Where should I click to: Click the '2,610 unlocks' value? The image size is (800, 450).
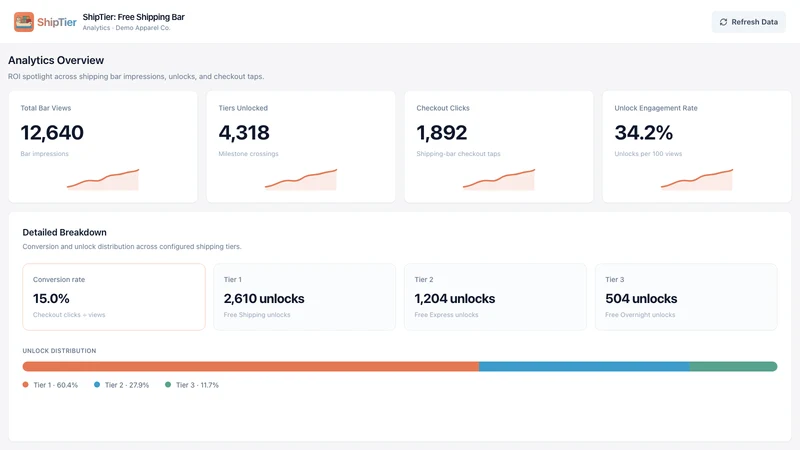(x=264, y=298)
